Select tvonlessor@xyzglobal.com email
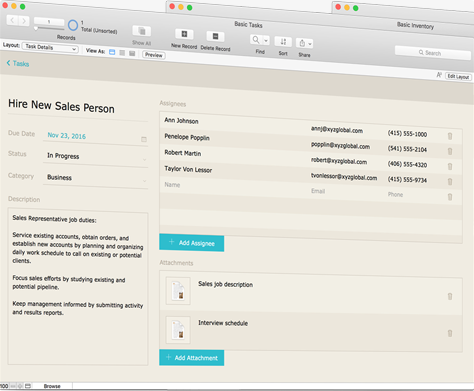 [x=344, y=177]
